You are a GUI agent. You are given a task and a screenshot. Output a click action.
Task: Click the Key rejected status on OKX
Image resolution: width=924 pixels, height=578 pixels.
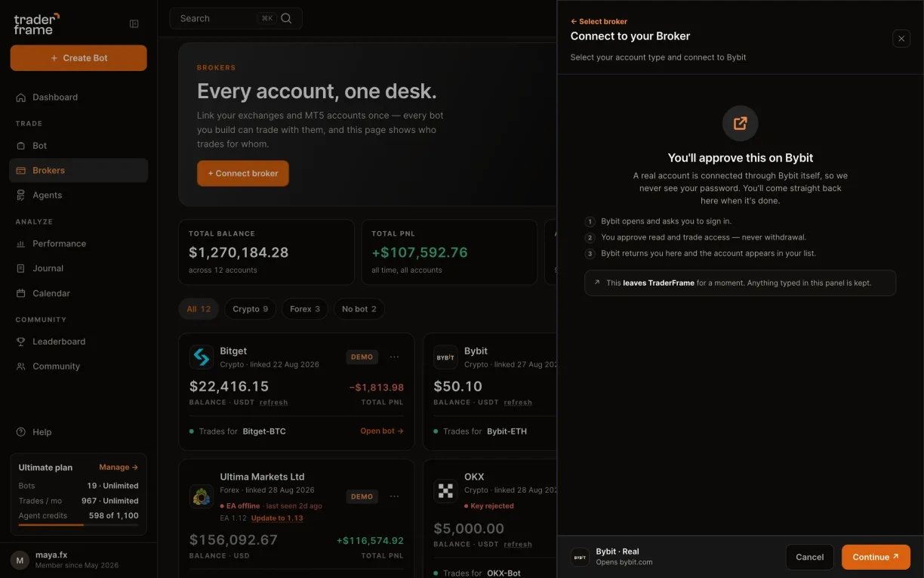point(488,506)
